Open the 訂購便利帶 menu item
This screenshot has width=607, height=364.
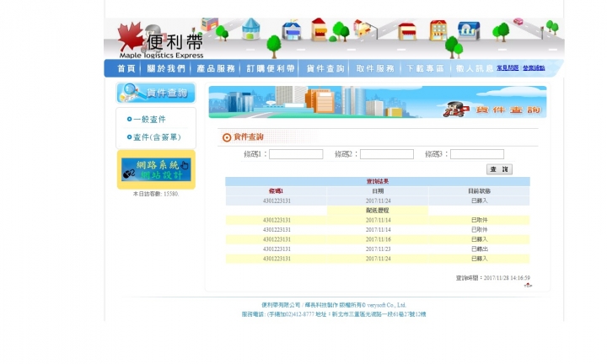[x=271, y=68]
